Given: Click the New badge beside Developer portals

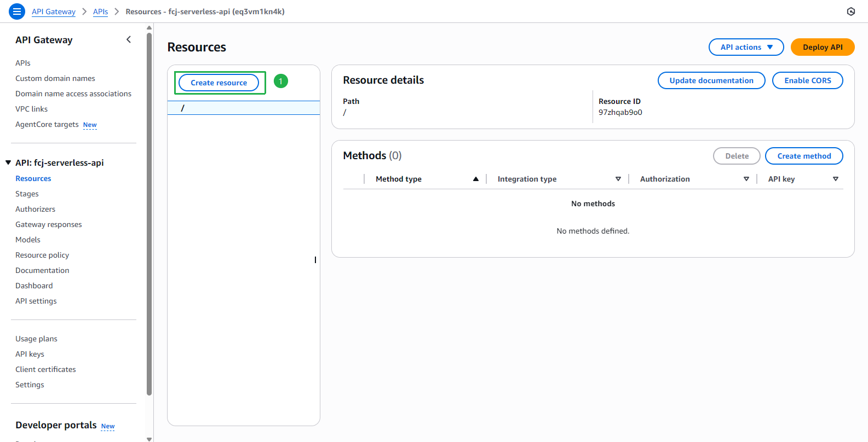Looking at the screenshot, I should (x=108, y=426).
